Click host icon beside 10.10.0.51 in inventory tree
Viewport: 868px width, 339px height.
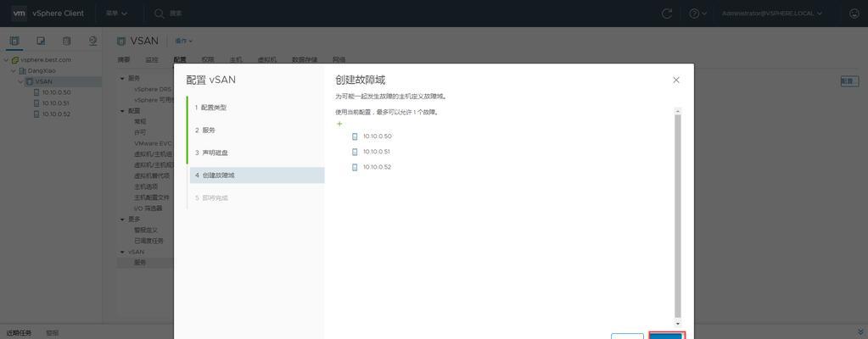pos(36,103)
